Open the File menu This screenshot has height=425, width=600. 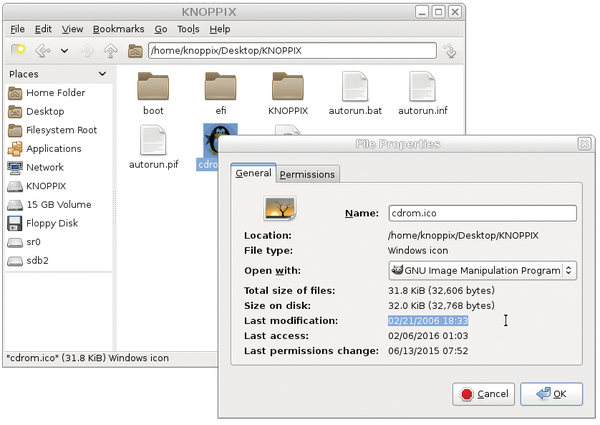[17, 29]
